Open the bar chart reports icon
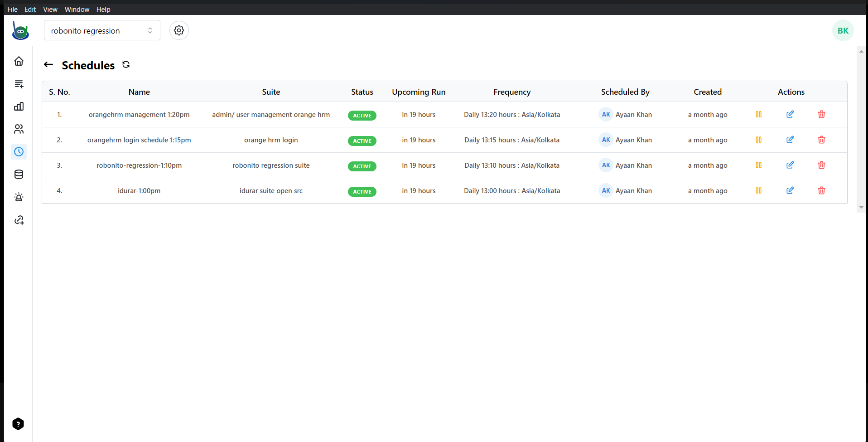Screen dimensions: 868x442 (x=19, y=107)
